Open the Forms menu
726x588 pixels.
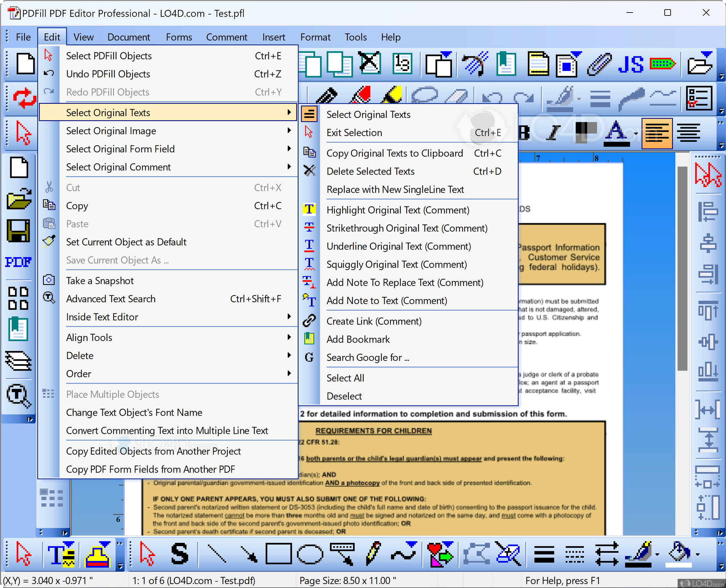(179, 37)
